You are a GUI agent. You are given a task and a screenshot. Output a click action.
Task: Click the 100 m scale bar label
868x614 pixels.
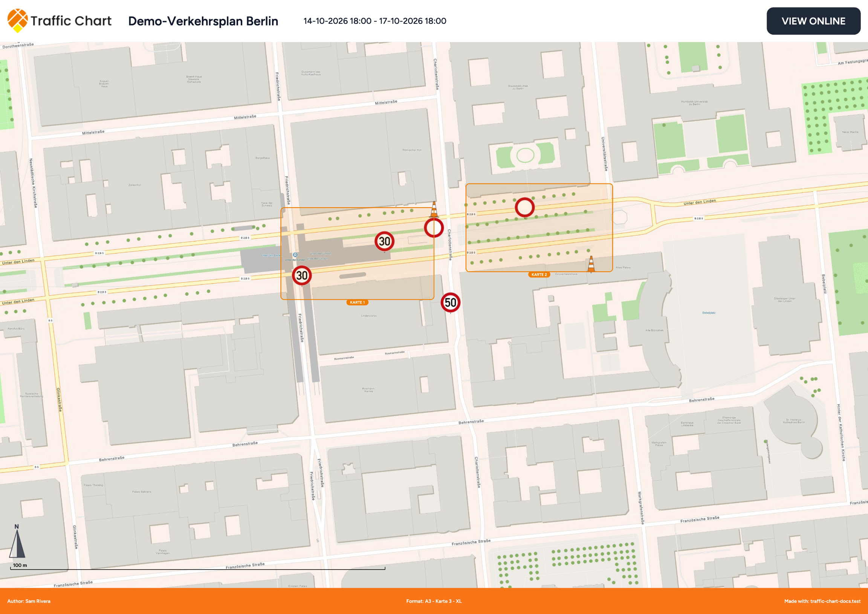(20, 565)
